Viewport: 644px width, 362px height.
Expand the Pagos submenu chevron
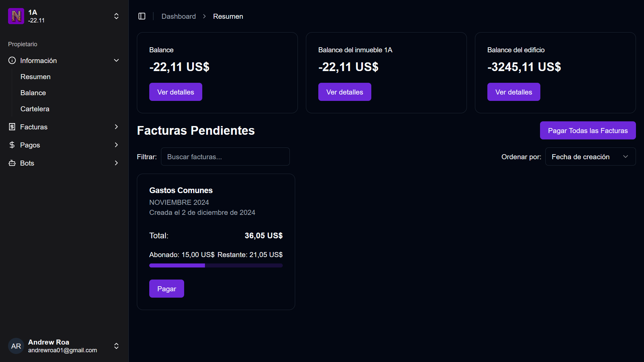tap(116, 145)
